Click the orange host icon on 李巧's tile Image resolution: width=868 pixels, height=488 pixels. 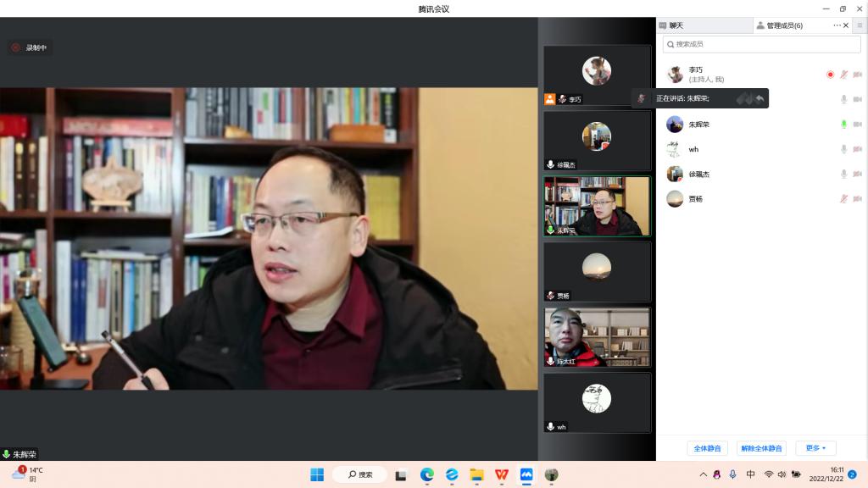click(549, 99)
